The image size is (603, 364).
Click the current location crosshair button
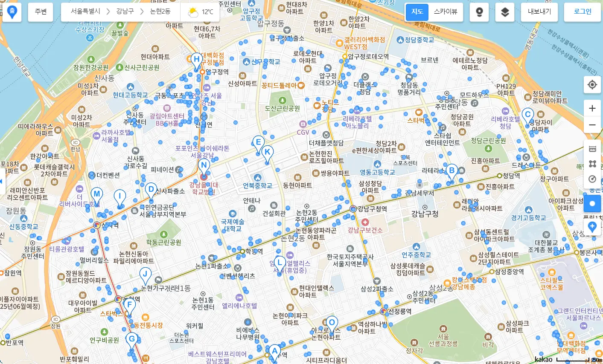(592, 84)
